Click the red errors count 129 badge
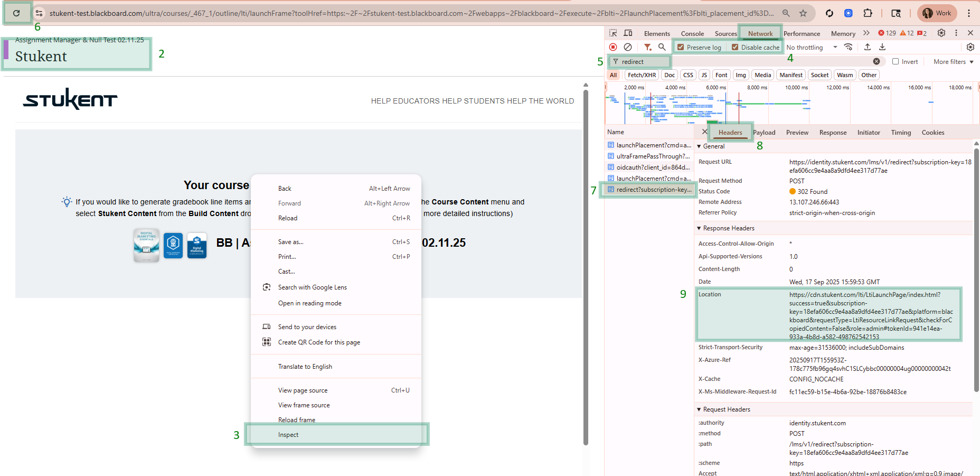Image resolution: width=980 pixels, height=476 pixels. click(887, 33)
